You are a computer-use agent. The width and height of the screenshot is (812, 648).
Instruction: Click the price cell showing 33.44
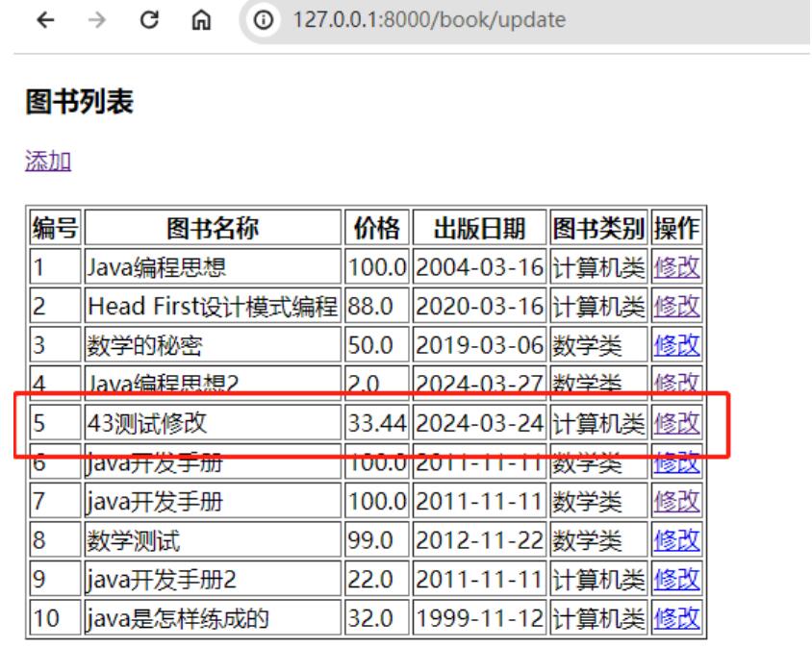(x=377, y=422)
